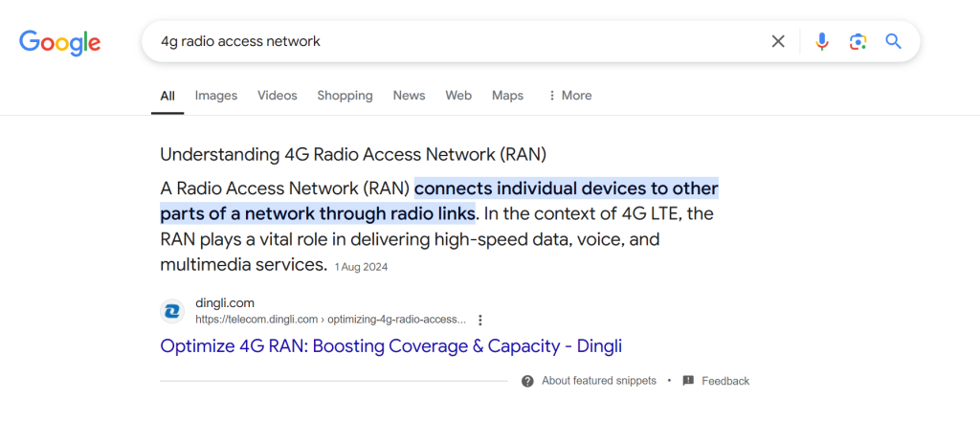Switch to the Web tab

458,96
